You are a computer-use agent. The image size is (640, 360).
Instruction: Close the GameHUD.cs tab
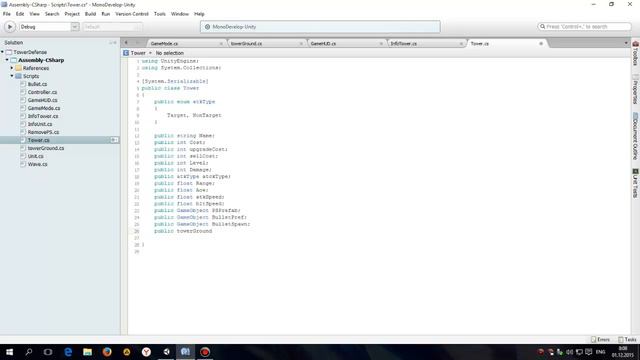coord(381,44)
